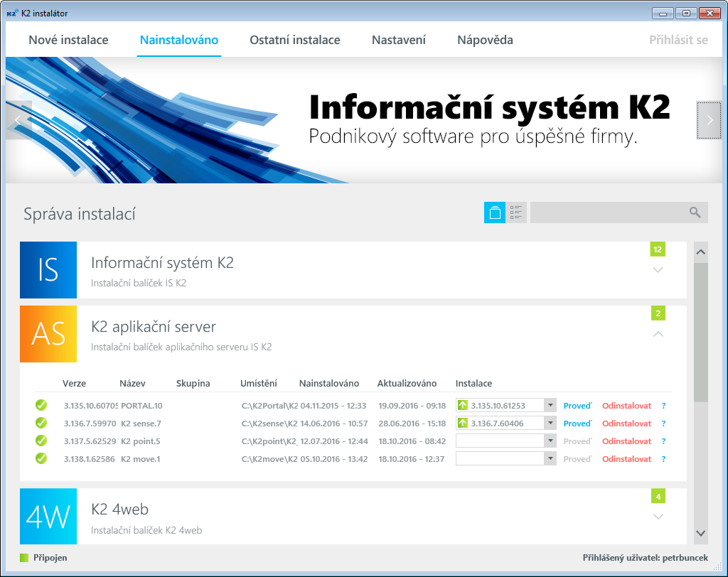Open help for K2 sense.7 row
Viewport: 728px width, 577px height.
tap(663, 424)
